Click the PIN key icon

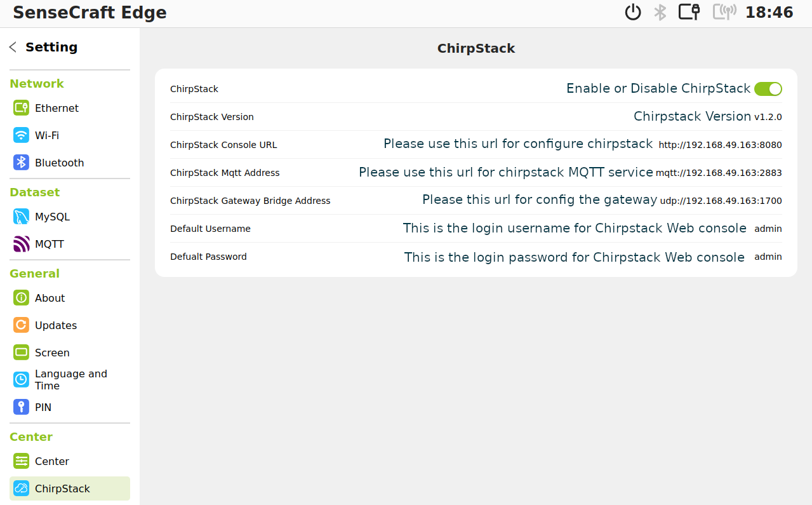pos(21,407)
